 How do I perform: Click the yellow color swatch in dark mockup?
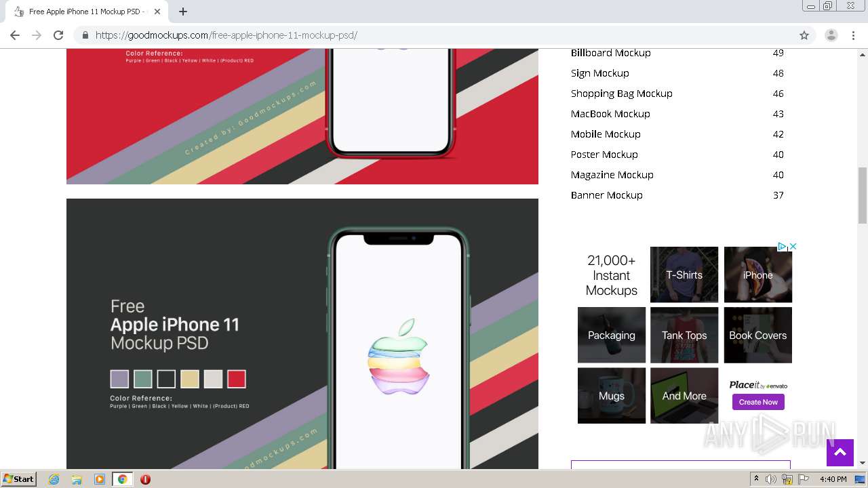[x=190, y=379]
